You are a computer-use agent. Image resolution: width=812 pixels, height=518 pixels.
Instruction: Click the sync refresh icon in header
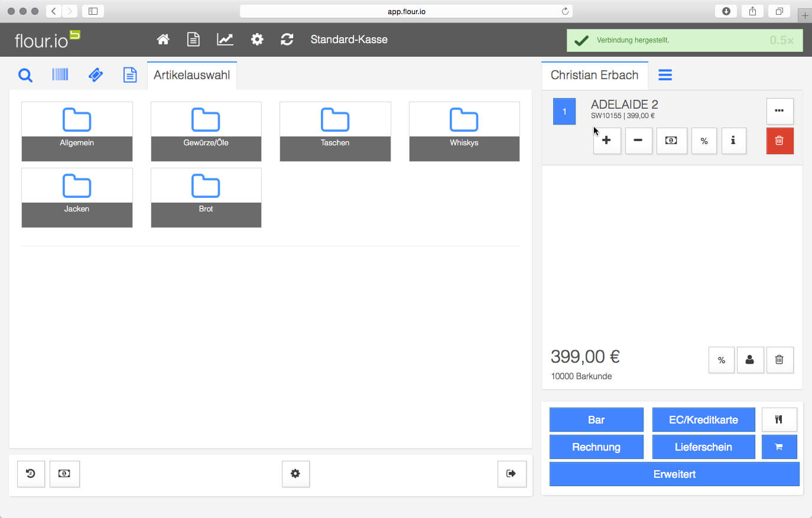point(287,40)
